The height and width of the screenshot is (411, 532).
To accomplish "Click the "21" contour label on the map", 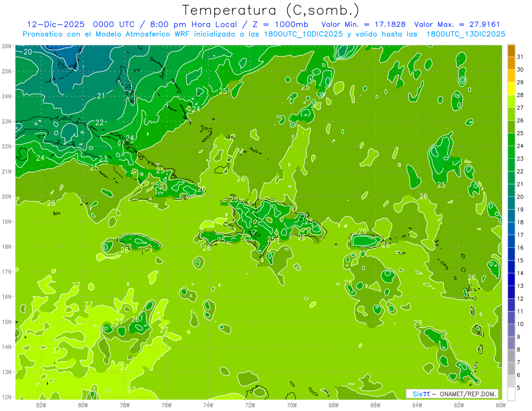I will pos(101,96).
